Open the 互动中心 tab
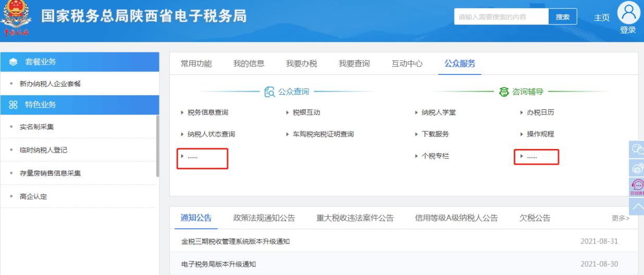 [x=407, y=64]
